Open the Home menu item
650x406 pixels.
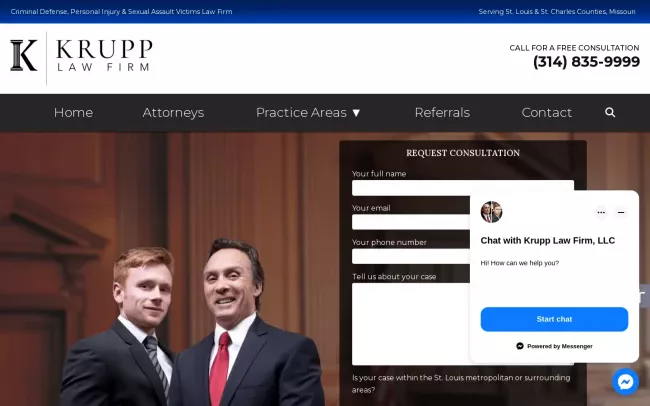tap(73, 112)
